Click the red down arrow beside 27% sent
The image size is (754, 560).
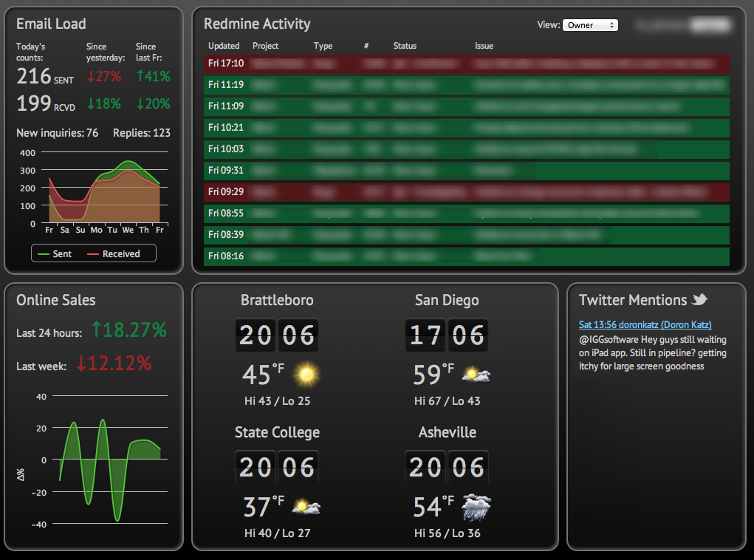click(90, 75)
